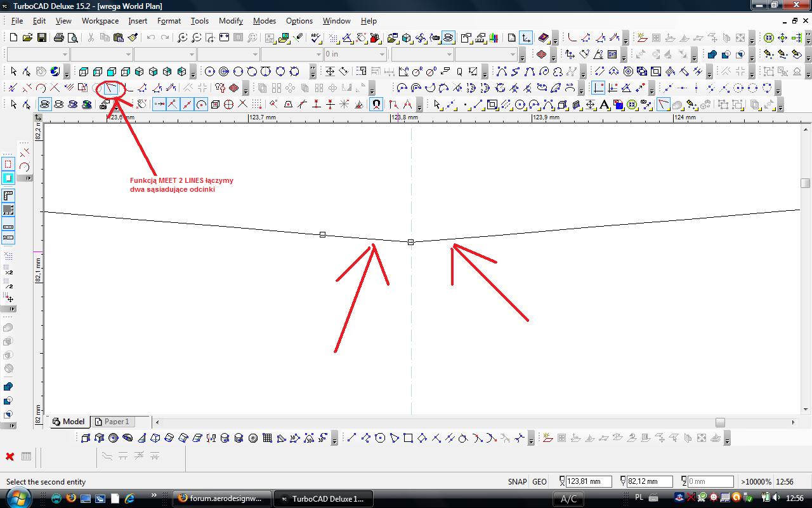Viewport: 812px width, 508px height.
Task: Toggle the GEO status indicator
Action: click(x=539, y=482)
